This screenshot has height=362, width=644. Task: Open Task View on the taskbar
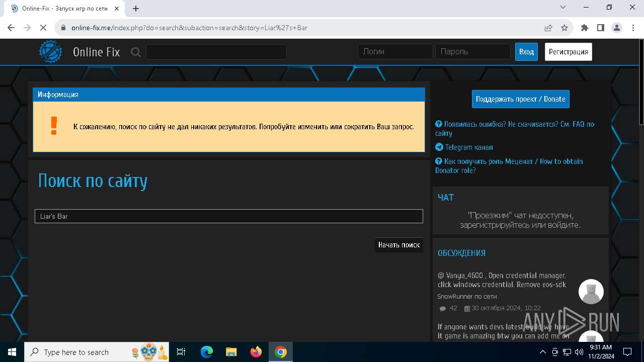pyautogui.click(x=181, y=352)
